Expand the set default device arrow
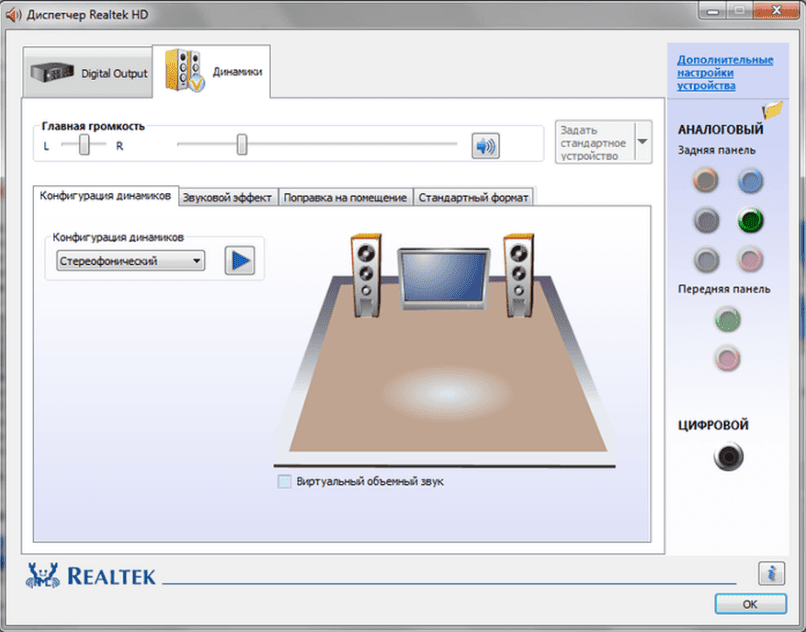Image resolution: width=806 pixels, height=632 pixels. pos(643,142)
